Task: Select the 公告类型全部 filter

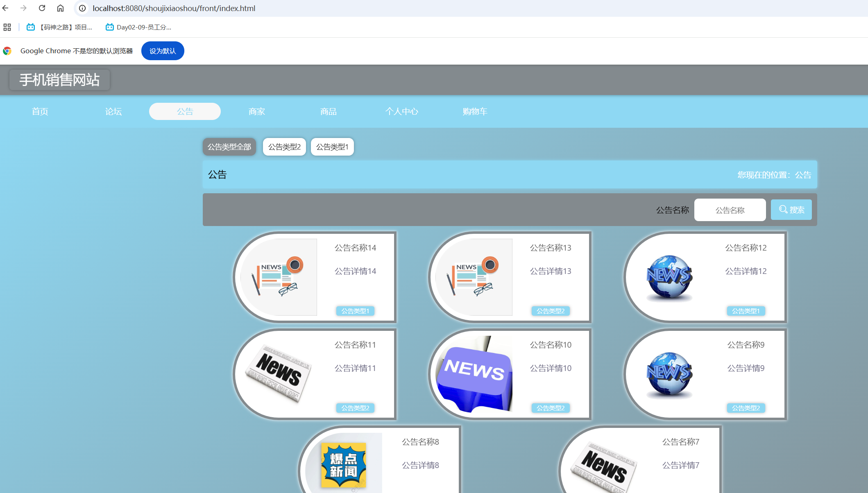Action: point(229,147)
